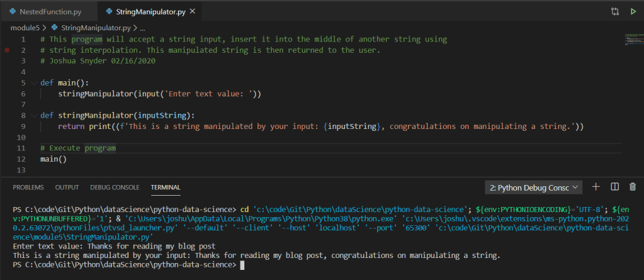Viewport: 644px width, 280px height.
Task: Click the Python file icon in the breadcrumb
Action: click(x=54, y=28)
